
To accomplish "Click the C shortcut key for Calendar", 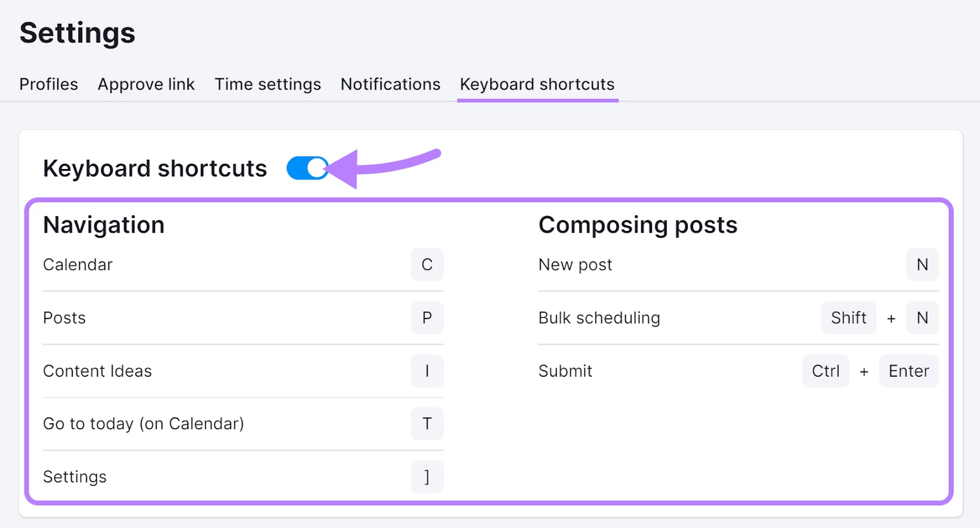I will (427, 265).
